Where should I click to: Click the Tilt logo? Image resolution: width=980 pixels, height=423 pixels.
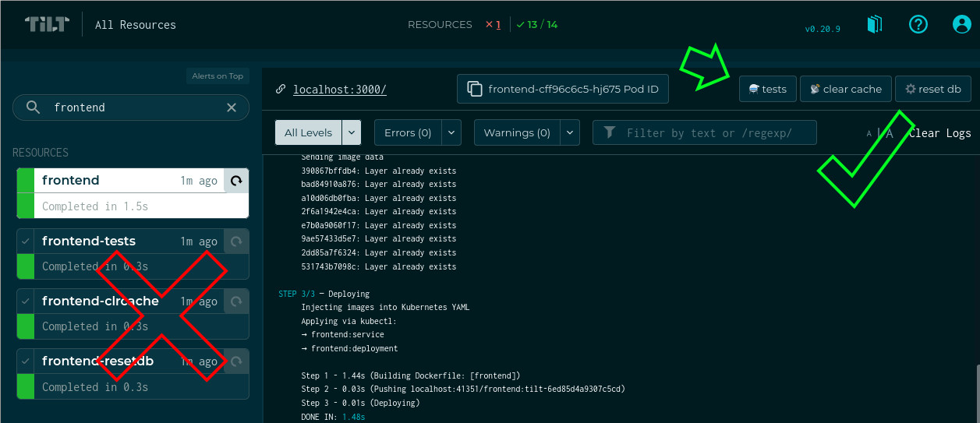(47, 24)
